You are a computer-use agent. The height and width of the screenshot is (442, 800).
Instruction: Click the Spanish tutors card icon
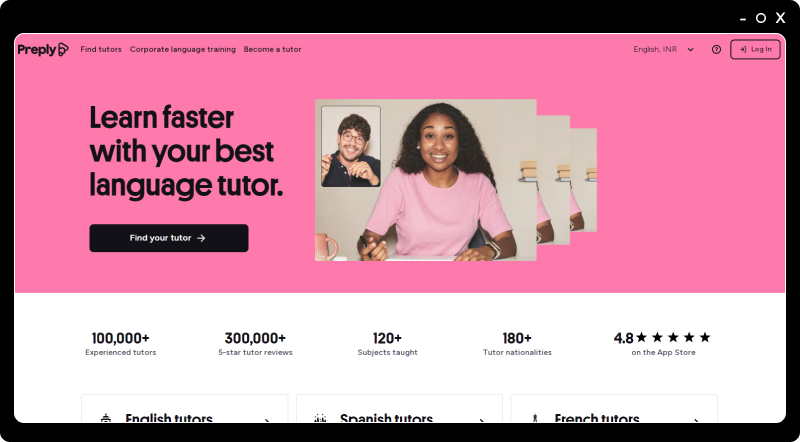(320, 419)
